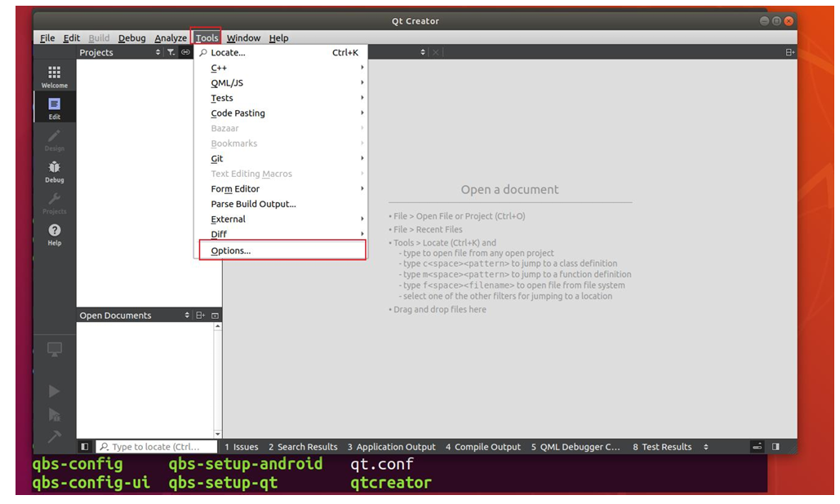The image size is (840, 504).
Task: Expand the Code Pasting submenu
Action: point(282,113)
